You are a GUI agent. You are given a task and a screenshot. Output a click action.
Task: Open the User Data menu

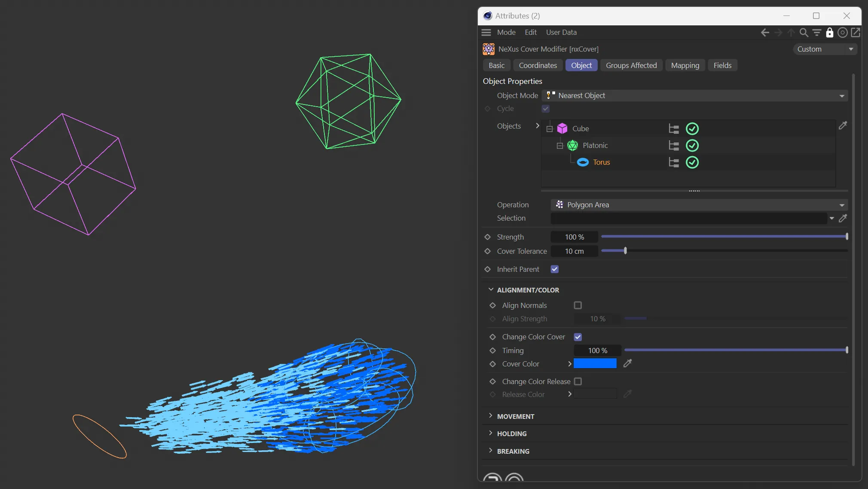[x=561, y=33]
